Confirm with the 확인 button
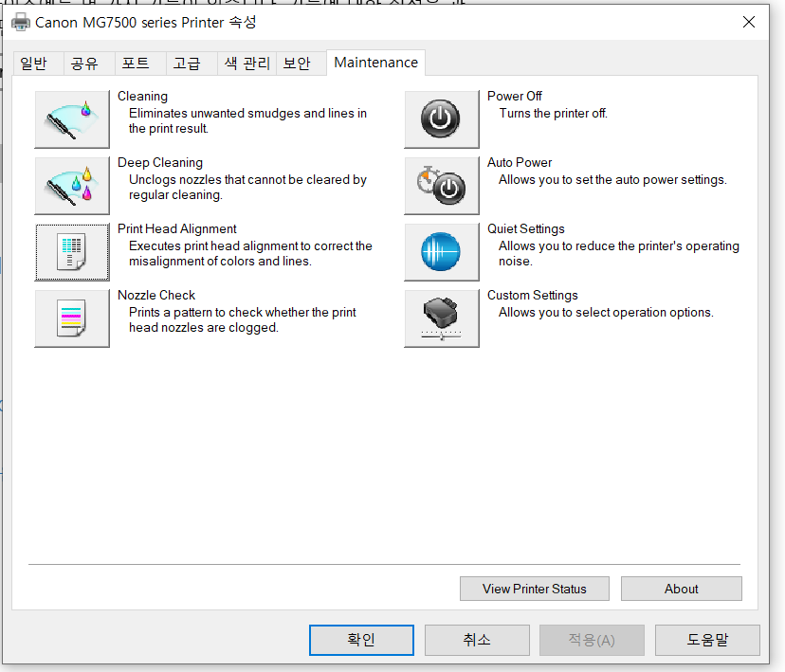This screenshot has width=785, height=672. 361,640
